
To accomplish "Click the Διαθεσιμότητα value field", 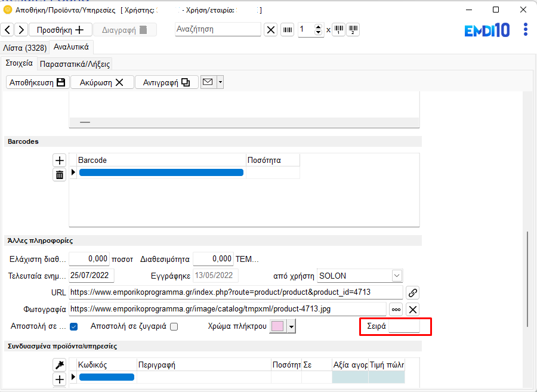I will click(x=213, y=259).
